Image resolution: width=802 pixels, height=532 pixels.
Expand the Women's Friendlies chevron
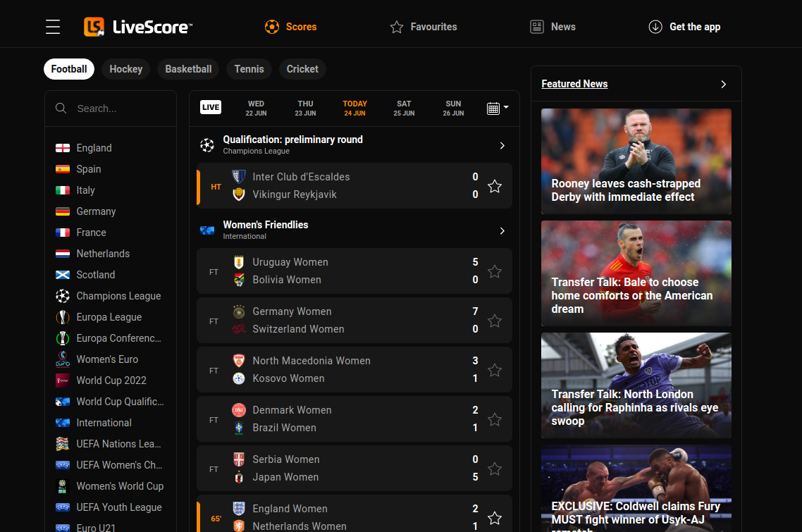pyautogui.click(x=502, y=230)
